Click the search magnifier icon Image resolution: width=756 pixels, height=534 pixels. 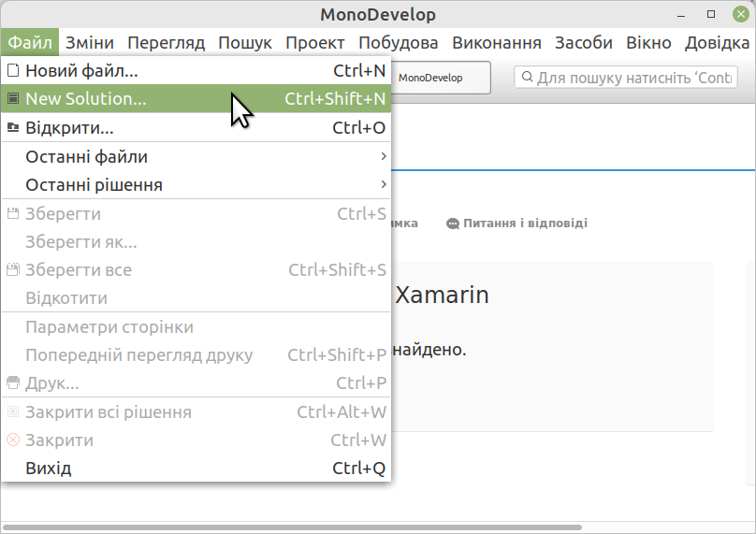(528, 77)
